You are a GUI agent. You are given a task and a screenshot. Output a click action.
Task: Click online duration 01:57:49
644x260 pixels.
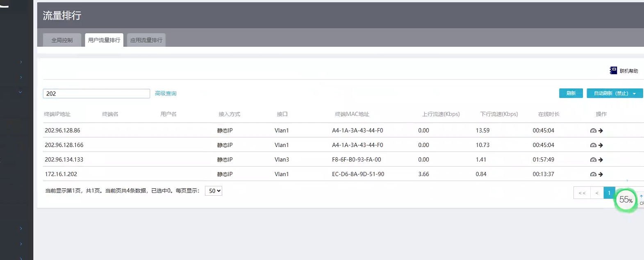point(544,160)
